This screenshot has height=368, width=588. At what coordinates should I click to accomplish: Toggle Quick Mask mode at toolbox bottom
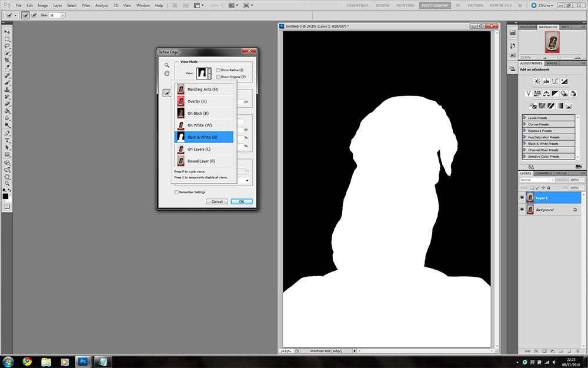6,207
